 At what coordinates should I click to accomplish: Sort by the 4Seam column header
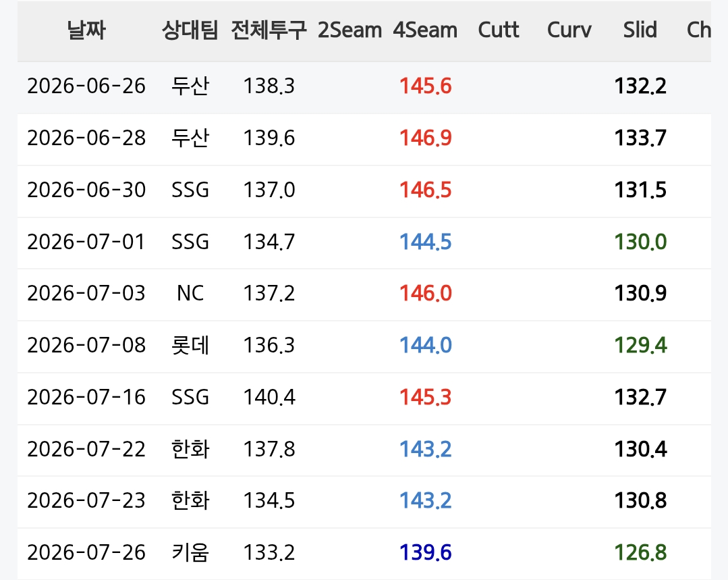tap(425, 30)
